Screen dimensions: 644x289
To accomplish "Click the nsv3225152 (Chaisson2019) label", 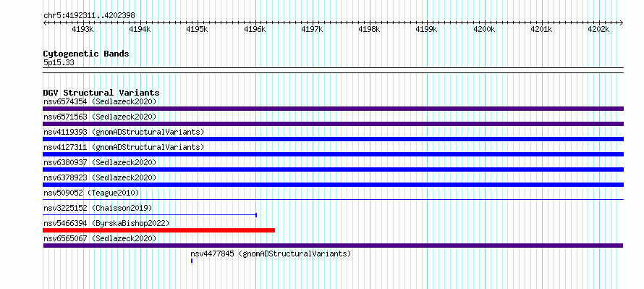I will coord(98,208).
